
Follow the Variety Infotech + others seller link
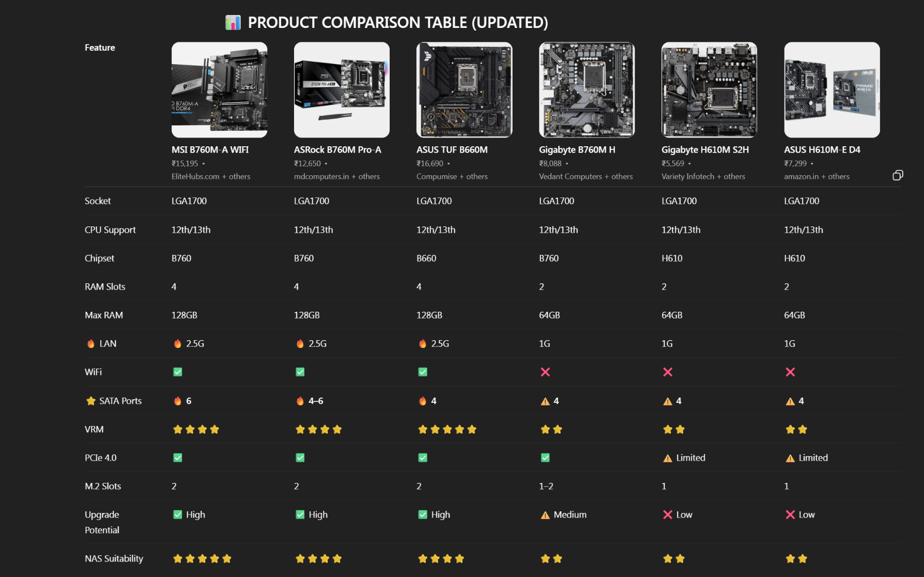[703, 176]
